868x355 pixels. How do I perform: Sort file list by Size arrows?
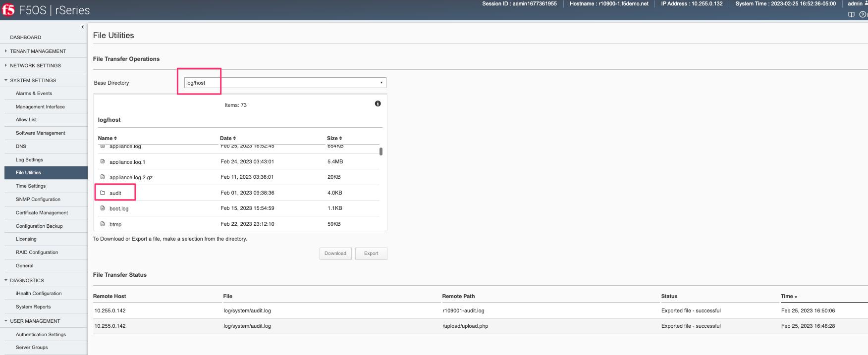[340, 138]
